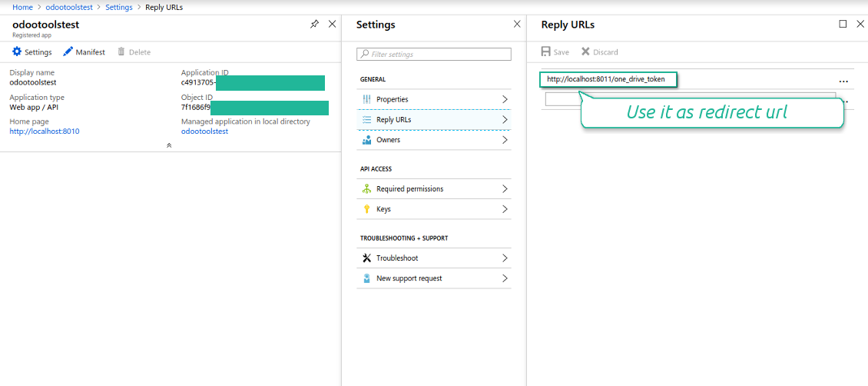Click the search magnifier in Filter settings
Screen dimensions: 868x386
pyautogui.click(x=365, y=55)
